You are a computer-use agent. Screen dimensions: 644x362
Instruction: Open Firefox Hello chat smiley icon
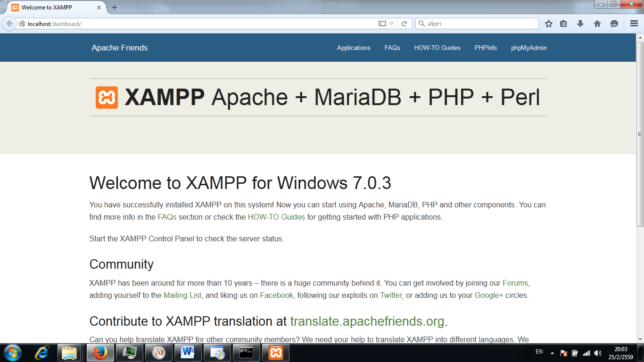coord(614,24)
